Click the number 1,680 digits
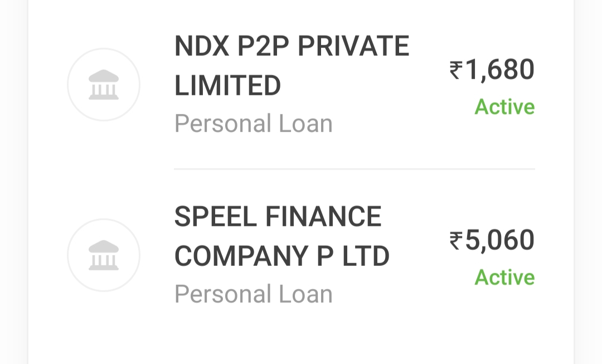The image size is (602, 364). click(500, 70)
